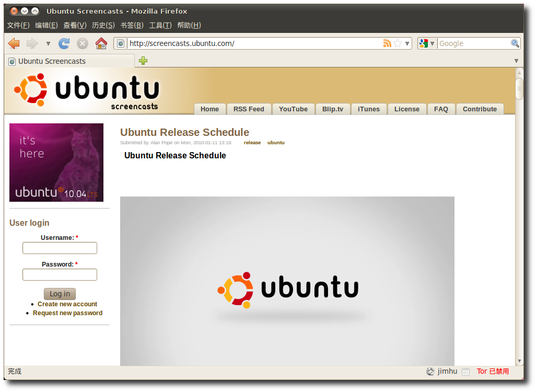The image size is (536, 392).
Task: Open a new tab with the plus icon
Action: (x=143, y=61)
